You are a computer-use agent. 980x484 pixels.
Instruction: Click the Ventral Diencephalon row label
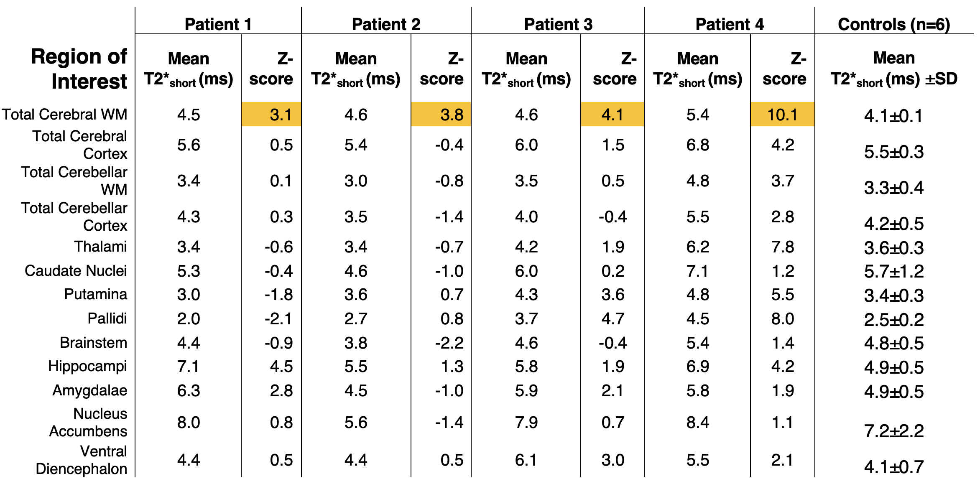pos(82,460)
